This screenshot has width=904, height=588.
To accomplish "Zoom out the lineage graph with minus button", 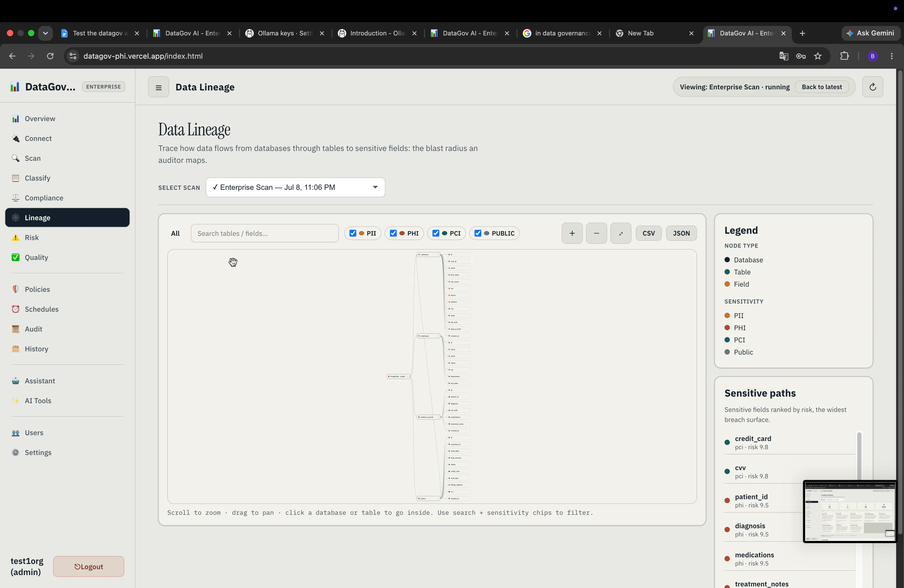I will click(596, 233).
